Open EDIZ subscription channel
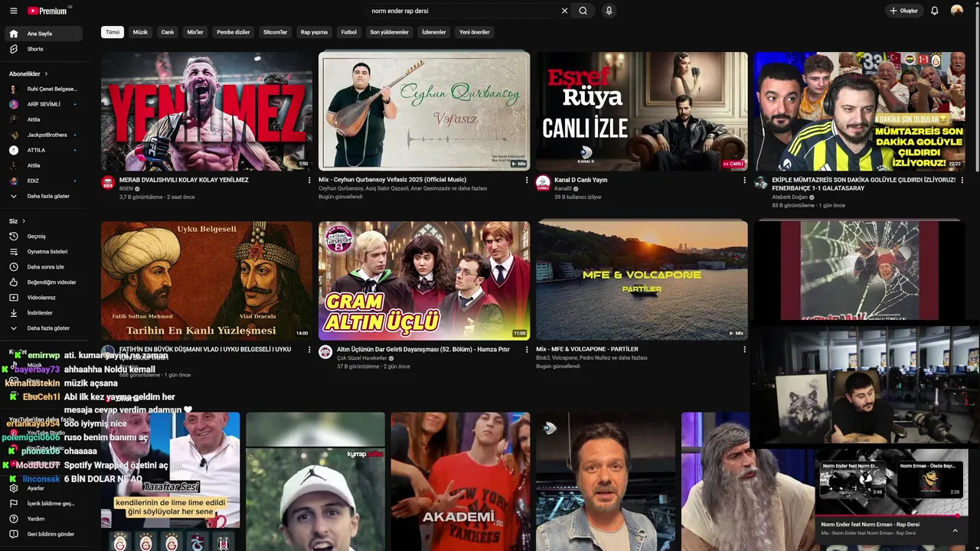 (43, 181)
